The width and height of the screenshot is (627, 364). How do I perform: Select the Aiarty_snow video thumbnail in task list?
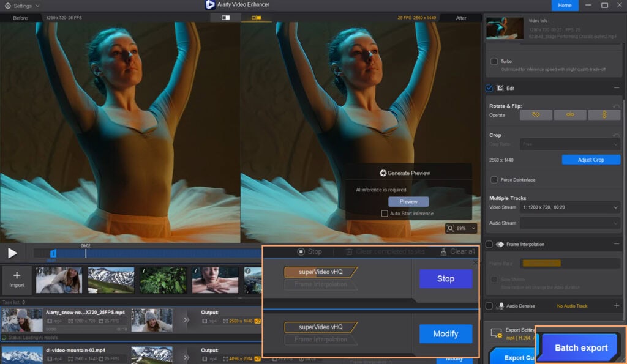click(22, 319)
